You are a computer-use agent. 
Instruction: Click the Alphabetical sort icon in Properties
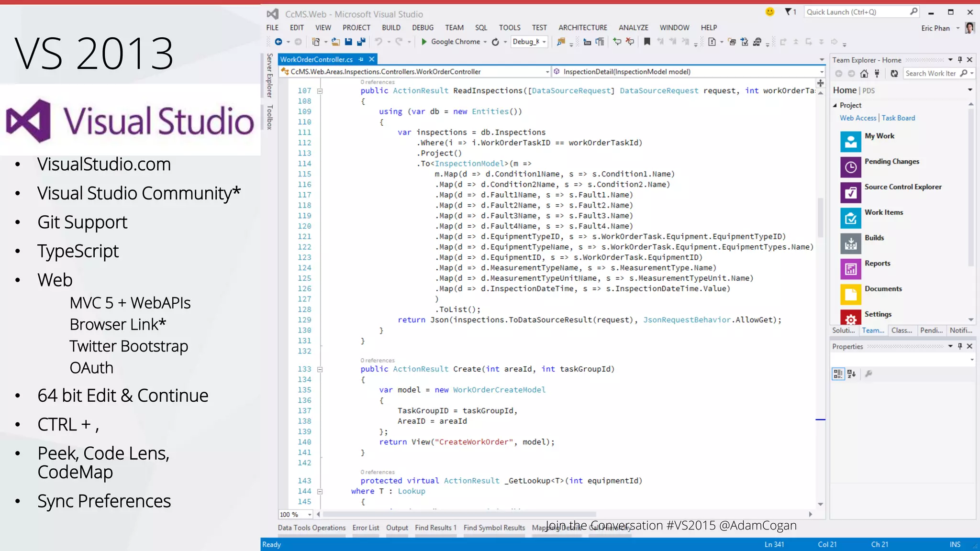(851, 374)
